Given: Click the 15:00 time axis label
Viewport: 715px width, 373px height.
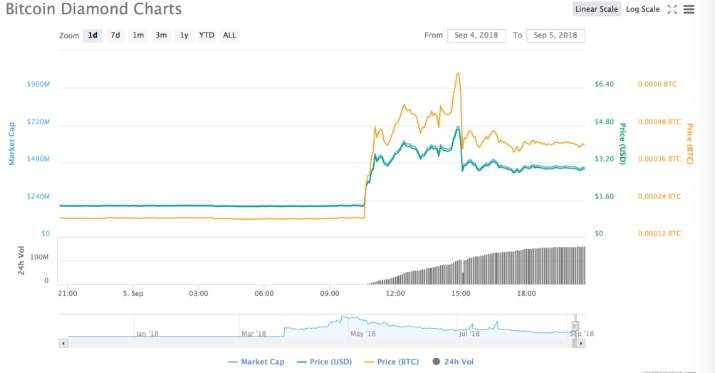Looking at the screenshot, I should (461, 293).
